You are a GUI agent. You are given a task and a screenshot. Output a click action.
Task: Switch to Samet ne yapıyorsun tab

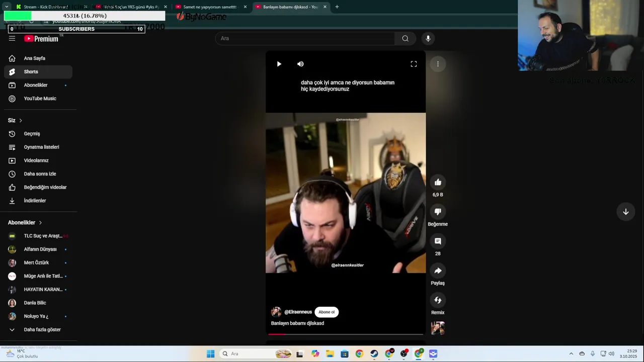[210, 7]
